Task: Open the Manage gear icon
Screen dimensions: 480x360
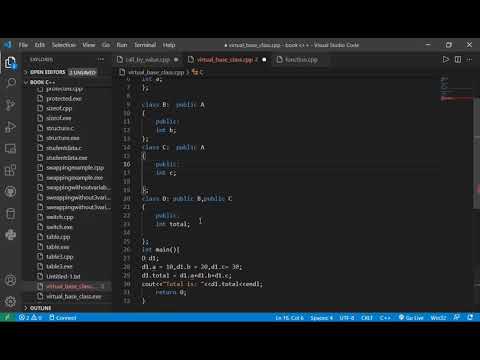Action: 10,301
